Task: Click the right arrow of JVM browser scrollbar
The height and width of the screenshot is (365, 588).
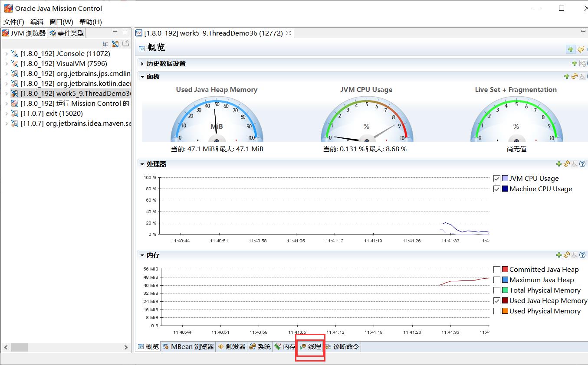Action: 126,347
